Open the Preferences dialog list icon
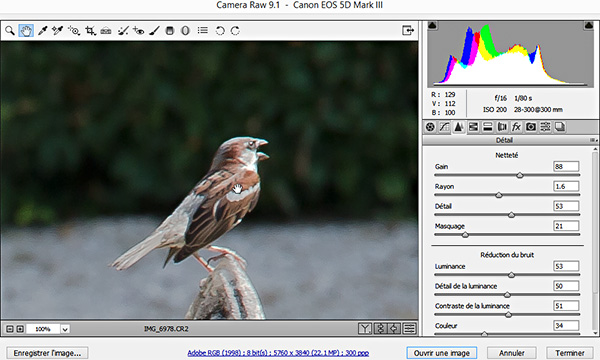This screenshot has width=600, height=360. (x=203, y=30)
